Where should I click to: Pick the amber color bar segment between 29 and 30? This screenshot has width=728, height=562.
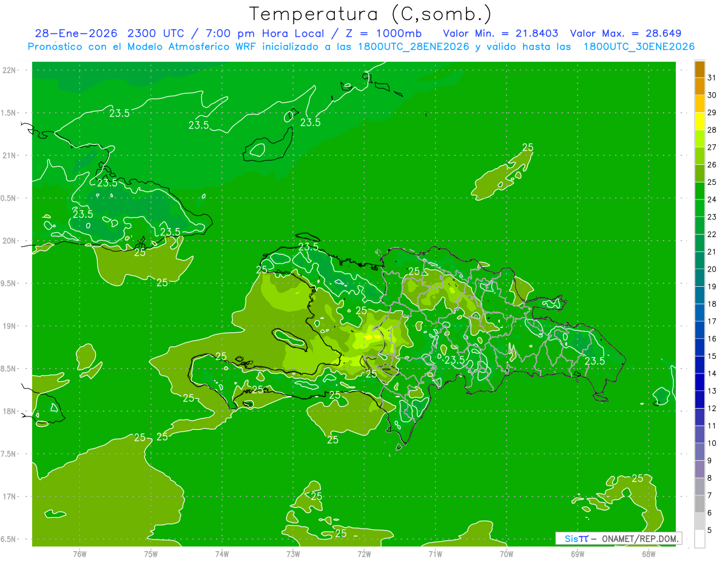[x=699, y=104]
